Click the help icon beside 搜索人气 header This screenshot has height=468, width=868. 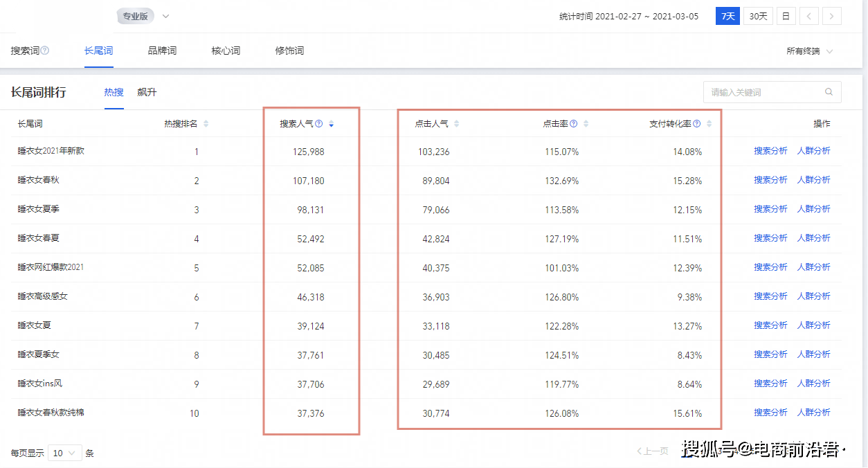319,124
